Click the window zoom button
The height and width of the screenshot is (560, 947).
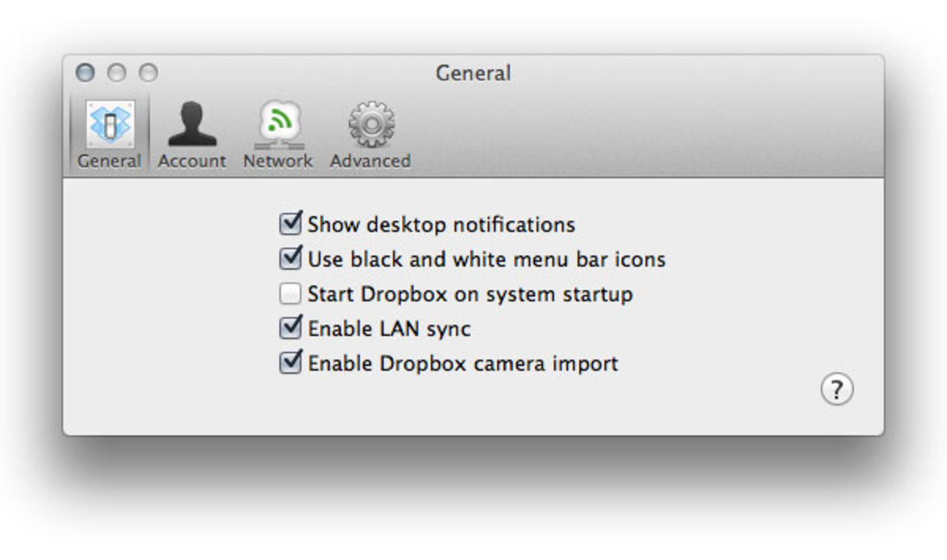149,72
